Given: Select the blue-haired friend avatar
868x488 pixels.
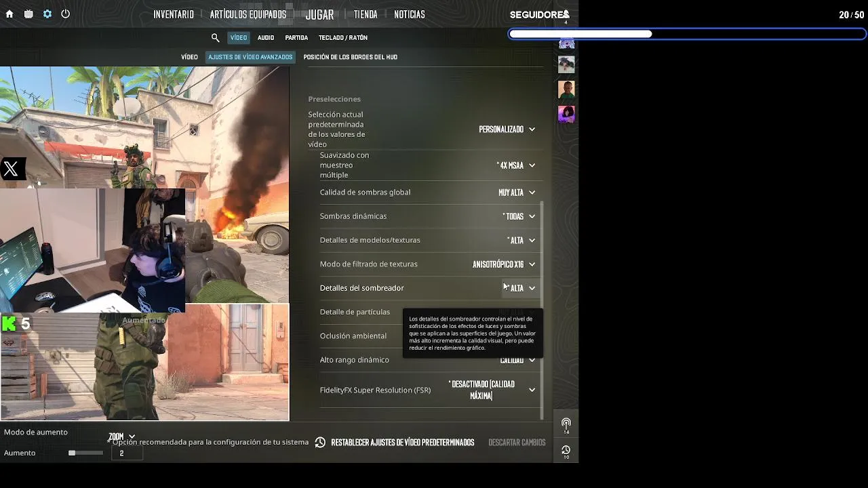Looking at the screenshot, I should [x=566, y=43].
